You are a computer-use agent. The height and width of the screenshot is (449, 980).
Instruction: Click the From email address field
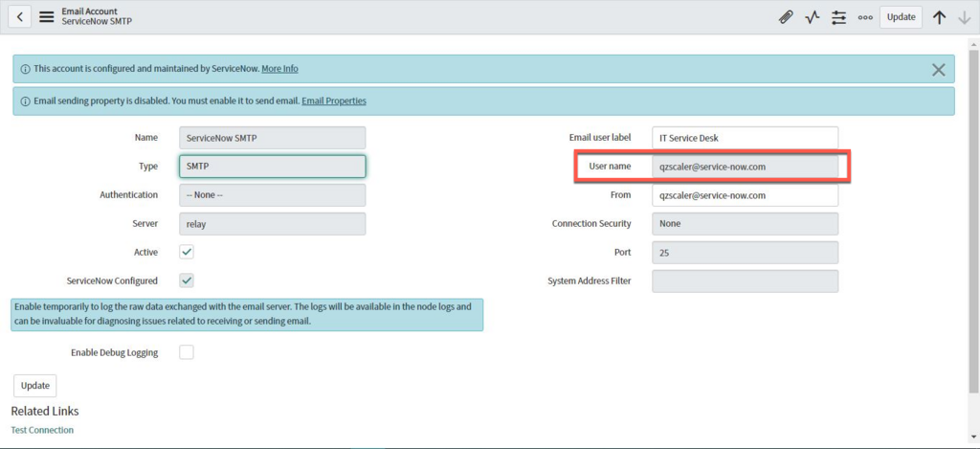tap(745, 195)
